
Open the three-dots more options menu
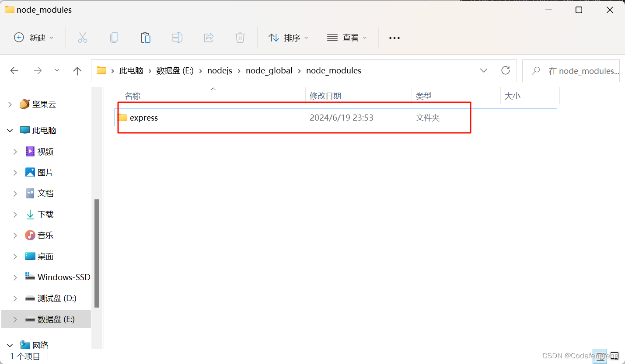point(395,38)
